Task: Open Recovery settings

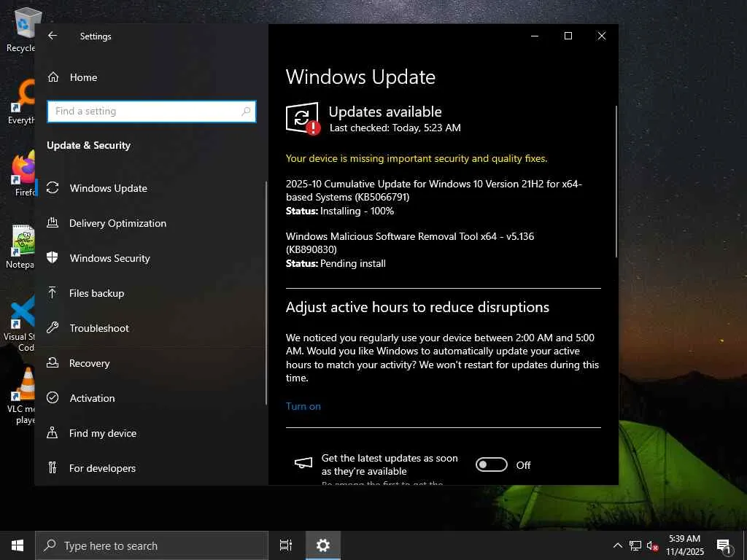Action: pos(150,363)
